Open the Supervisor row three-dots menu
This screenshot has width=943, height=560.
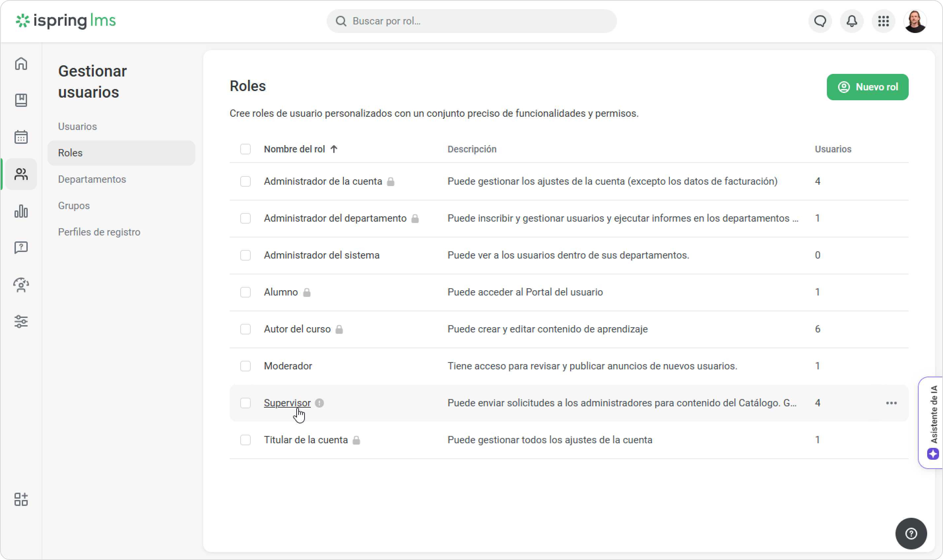point(891,403)
